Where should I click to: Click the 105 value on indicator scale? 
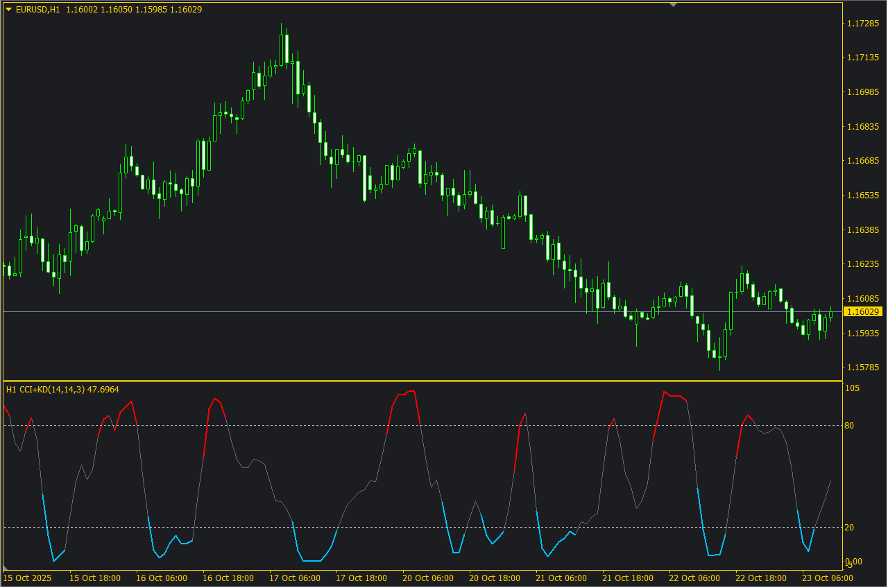852,388
